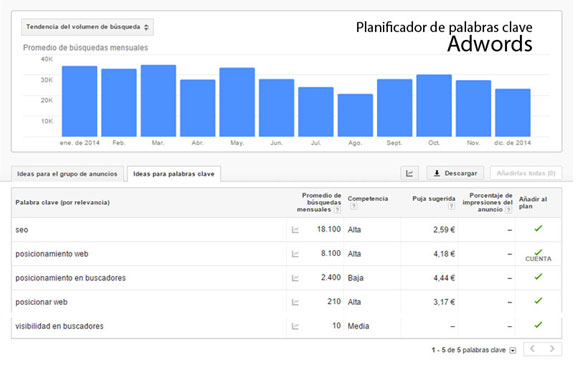
Task: Open trend chart icon for 'posicionar web'
Action: [295, 302]
